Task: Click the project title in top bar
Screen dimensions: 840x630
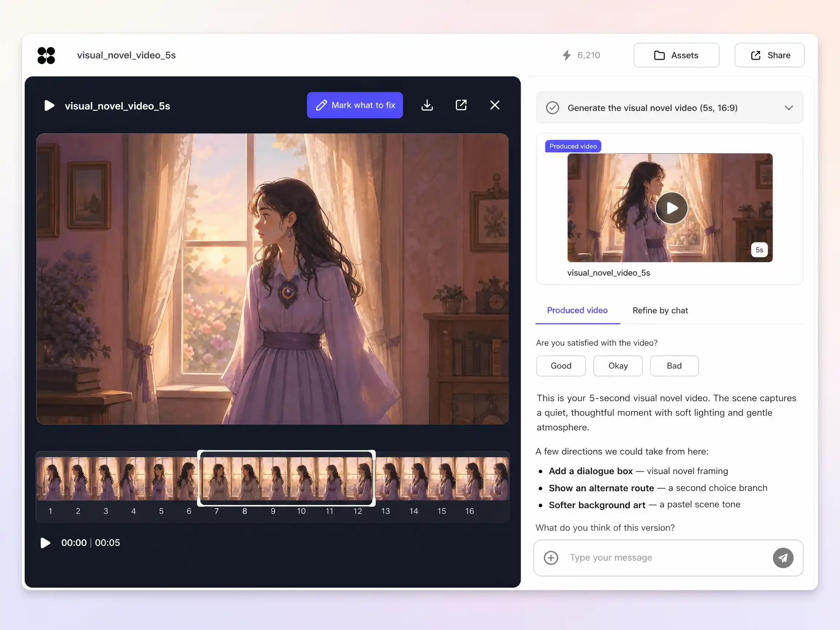Action: click(x=127, y=55)
